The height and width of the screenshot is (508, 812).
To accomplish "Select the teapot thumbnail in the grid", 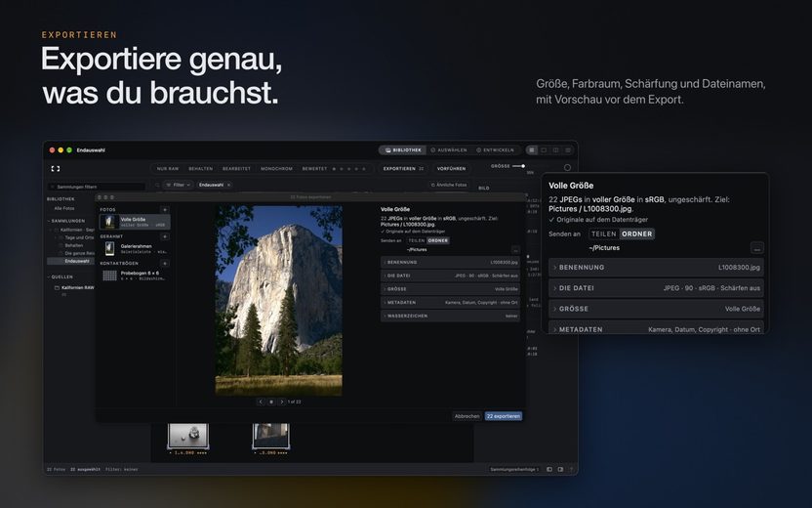I will 188,436.
